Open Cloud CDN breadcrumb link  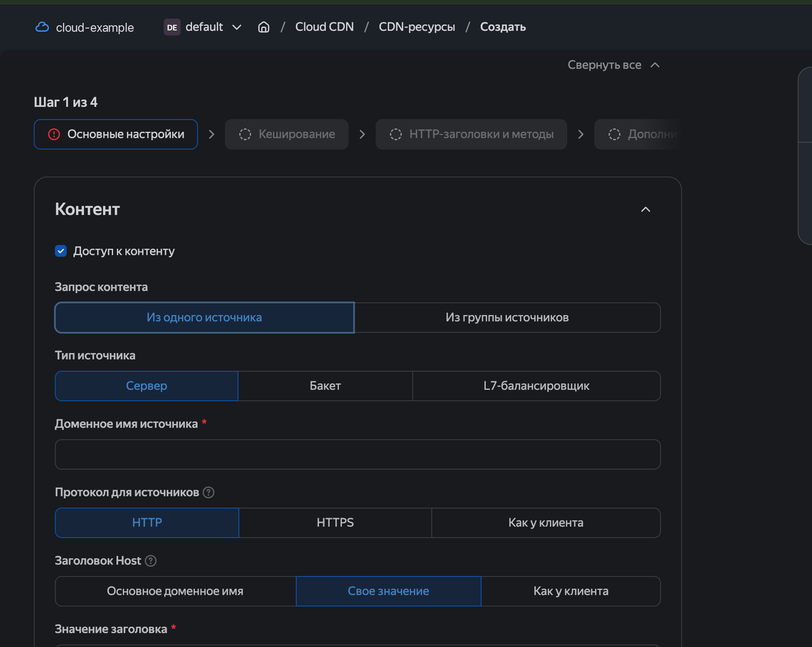point(324,27)
